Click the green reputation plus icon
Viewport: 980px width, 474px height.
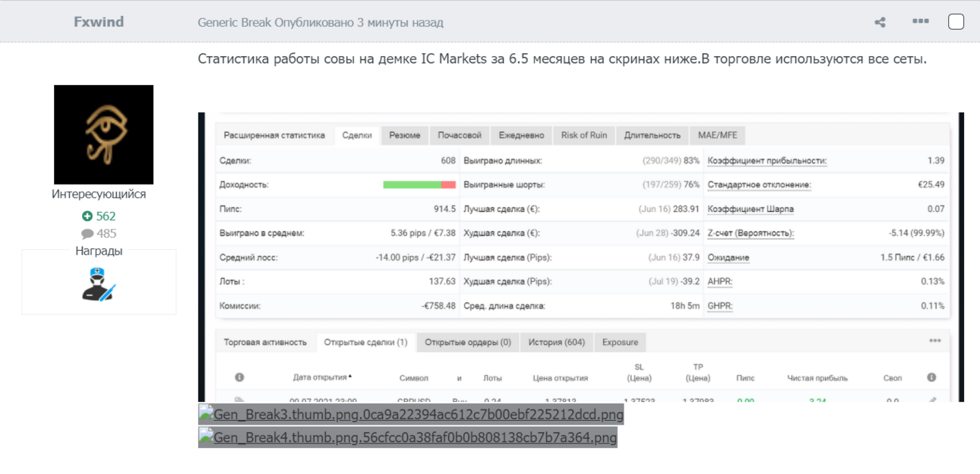tap(87, 216)
